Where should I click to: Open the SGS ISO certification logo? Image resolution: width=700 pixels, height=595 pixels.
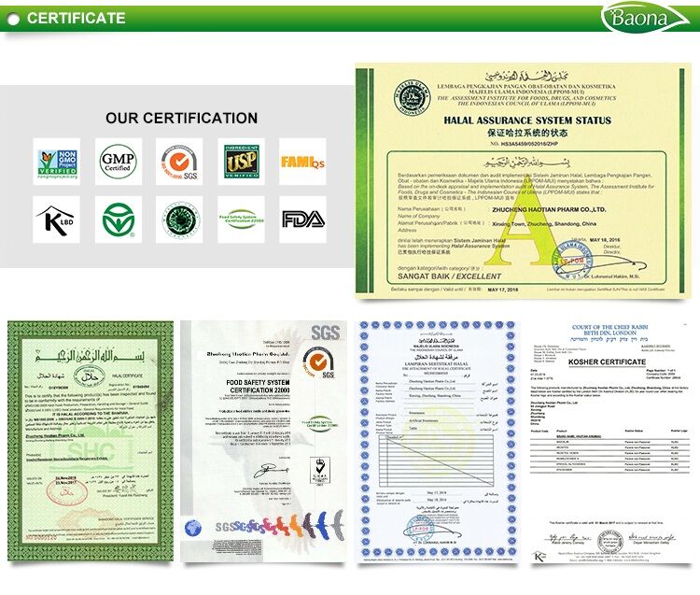click(x=178, y=162)
